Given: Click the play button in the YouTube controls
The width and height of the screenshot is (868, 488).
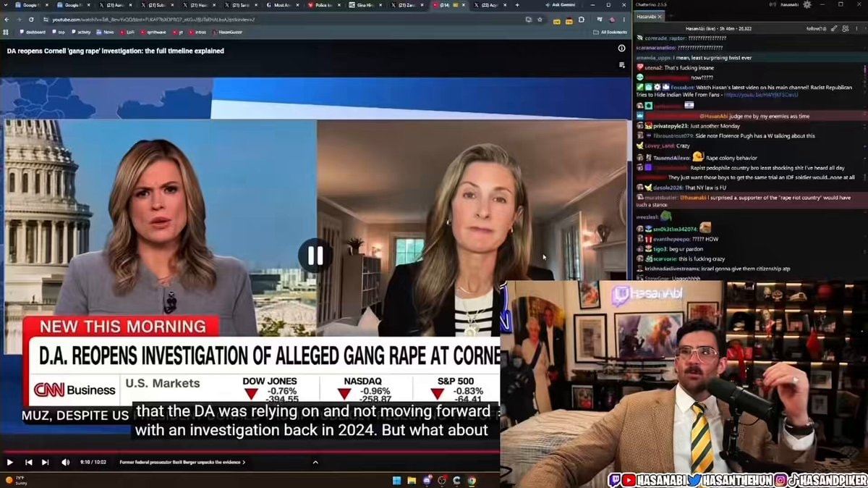Looking at the screenshot, I should 10,462.
